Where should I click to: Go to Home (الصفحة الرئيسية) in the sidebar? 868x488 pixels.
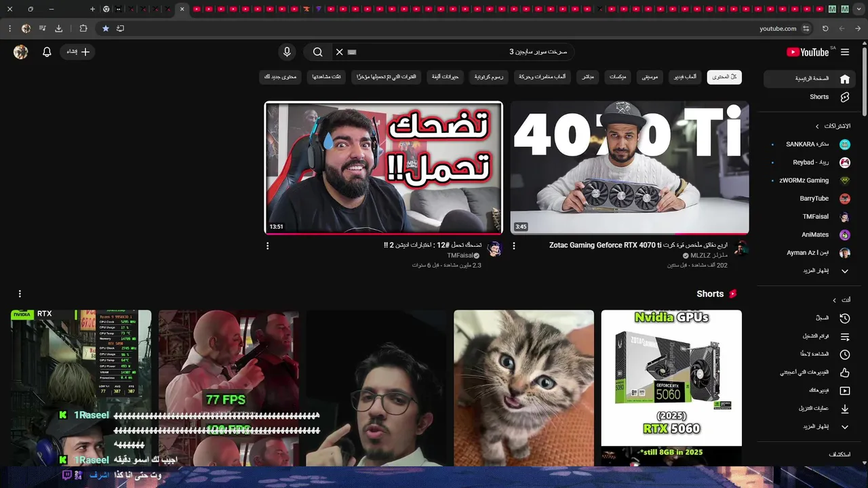(x=808, y=79)
